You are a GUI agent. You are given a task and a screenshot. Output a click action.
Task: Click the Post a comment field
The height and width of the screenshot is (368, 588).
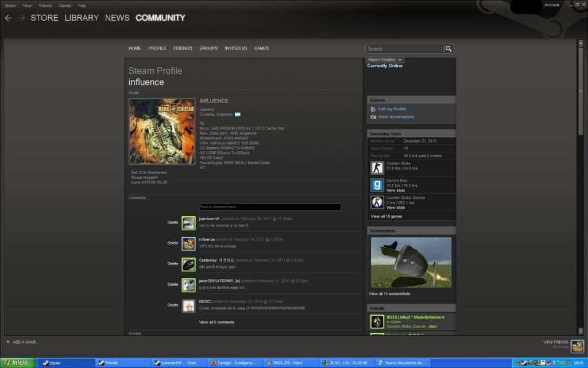click(270, 207)
